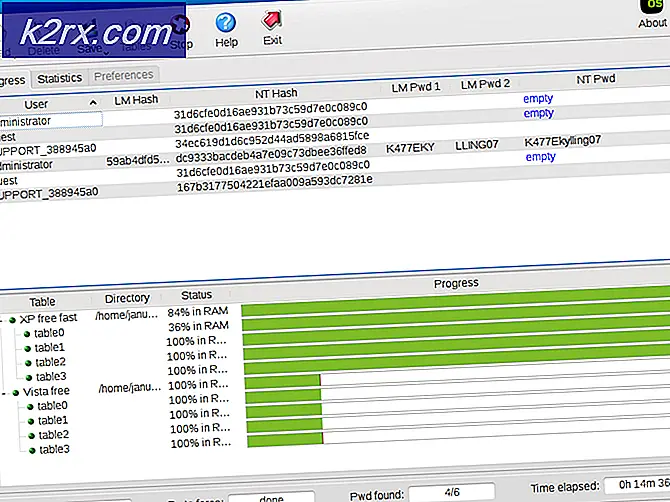The image size is (670, 502).
Task: Click the Table column header in lower pane
Action: 42,302
